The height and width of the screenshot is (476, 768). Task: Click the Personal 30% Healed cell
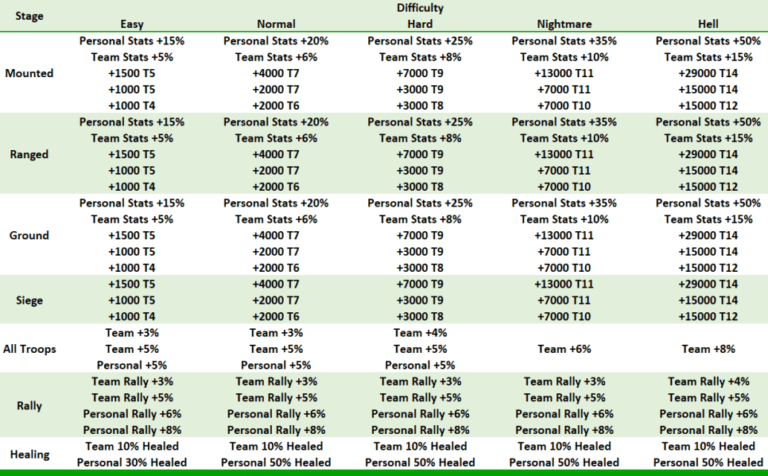pos(132,462)
